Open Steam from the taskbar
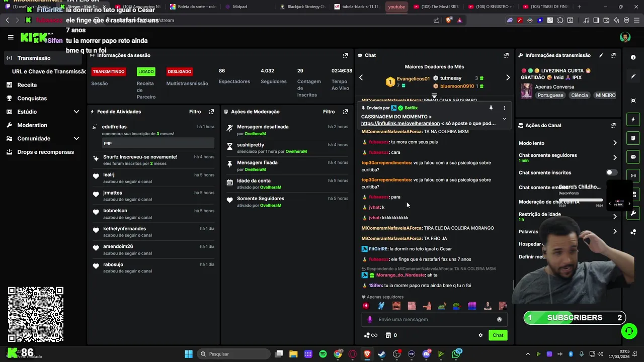The image size is (644, 362). tap(382, 354)
